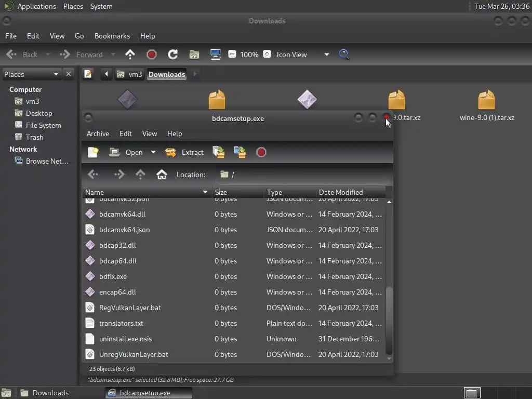Screen dimensions: 532x399
Task: Go back in the archive location history
Action: 93,175
